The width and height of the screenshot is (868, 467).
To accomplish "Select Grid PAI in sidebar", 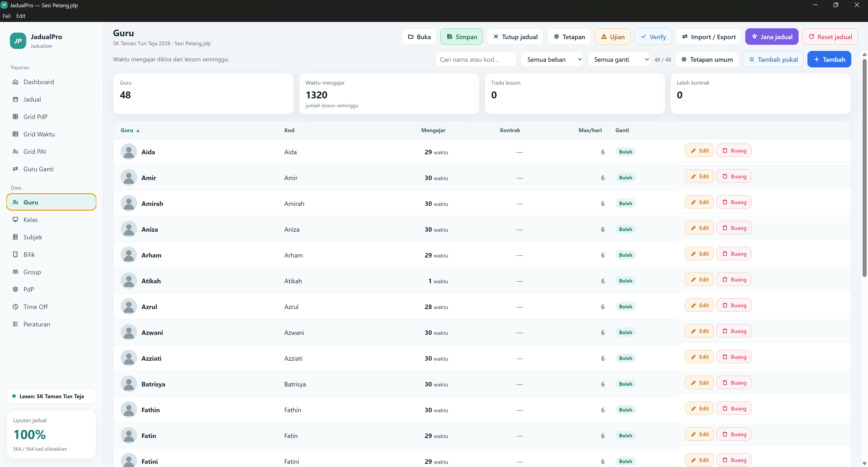I will point(51,152).
